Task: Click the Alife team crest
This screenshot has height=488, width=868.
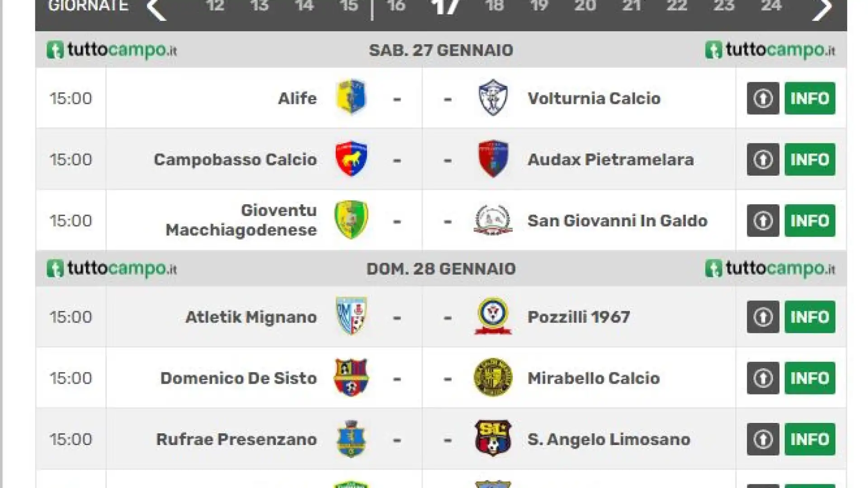Action: pos(351,98)
